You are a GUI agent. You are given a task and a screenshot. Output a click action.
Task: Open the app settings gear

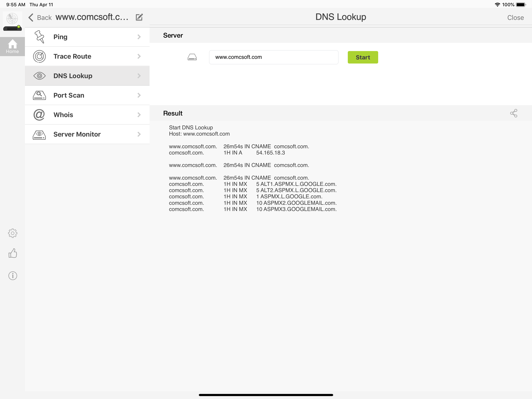click(x=12, y=233)
